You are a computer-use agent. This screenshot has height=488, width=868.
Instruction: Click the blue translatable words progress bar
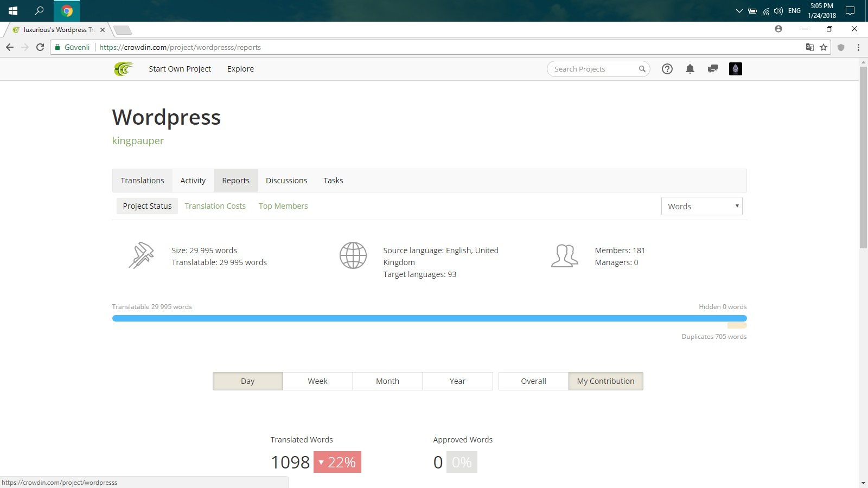pos(429,318)
